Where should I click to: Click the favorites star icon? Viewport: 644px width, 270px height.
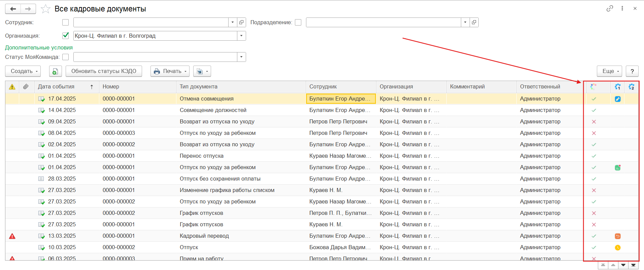point(45,9)
